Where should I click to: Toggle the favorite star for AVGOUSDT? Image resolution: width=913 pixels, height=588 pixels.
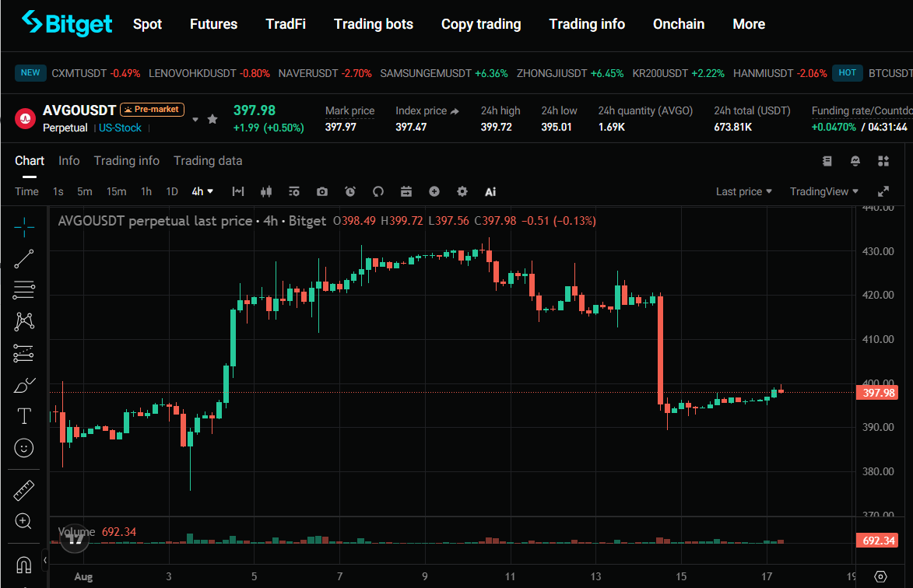coord(212,119)
